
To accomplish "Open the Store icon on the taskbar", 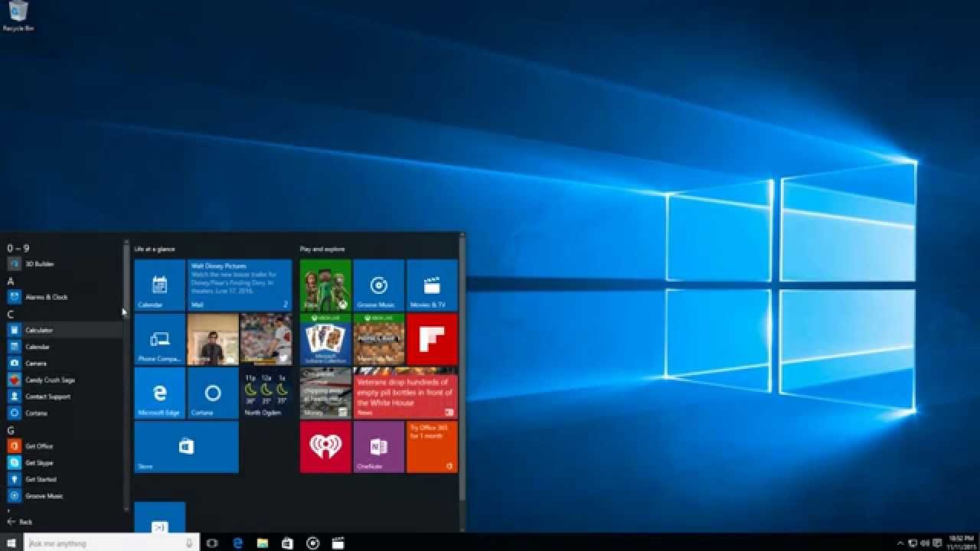I will click(287, 543).
